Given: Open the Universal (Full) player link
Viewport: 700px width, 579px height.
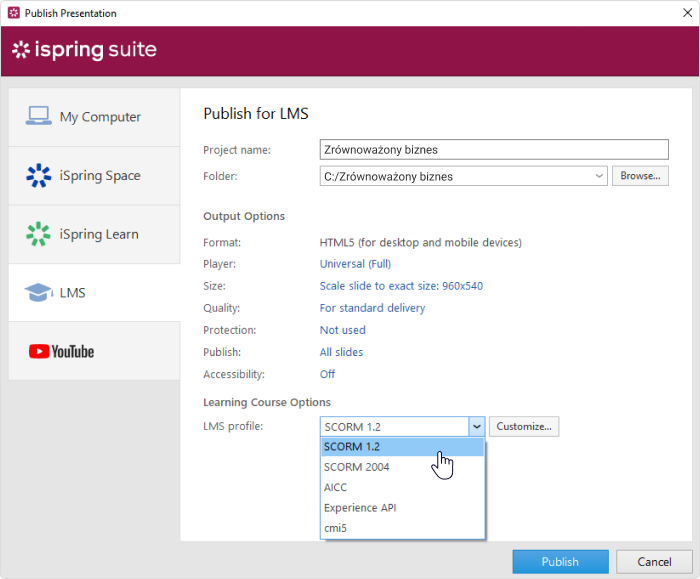Looking at the screenshot, I should (355, 264).
